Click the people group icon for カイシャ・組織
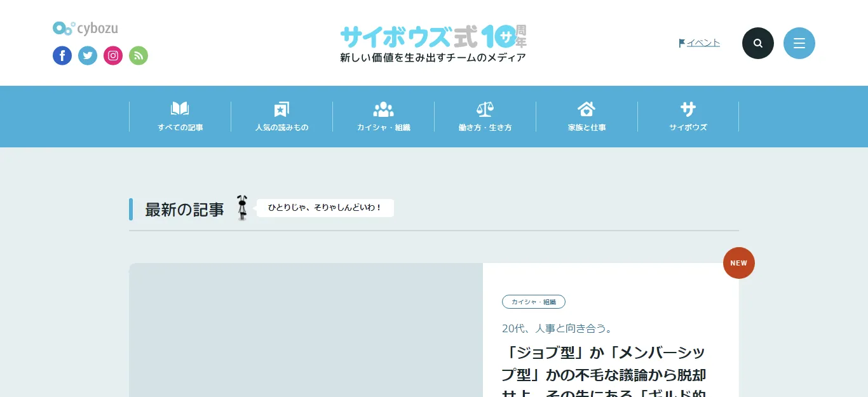 click(383, 109)
